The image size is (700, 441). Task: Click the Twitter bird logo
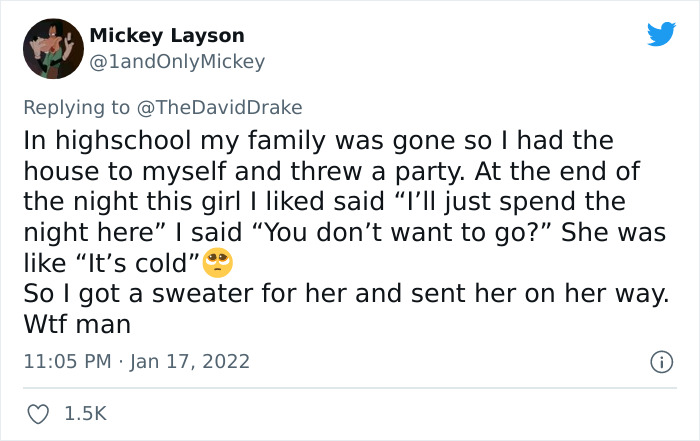660,36
